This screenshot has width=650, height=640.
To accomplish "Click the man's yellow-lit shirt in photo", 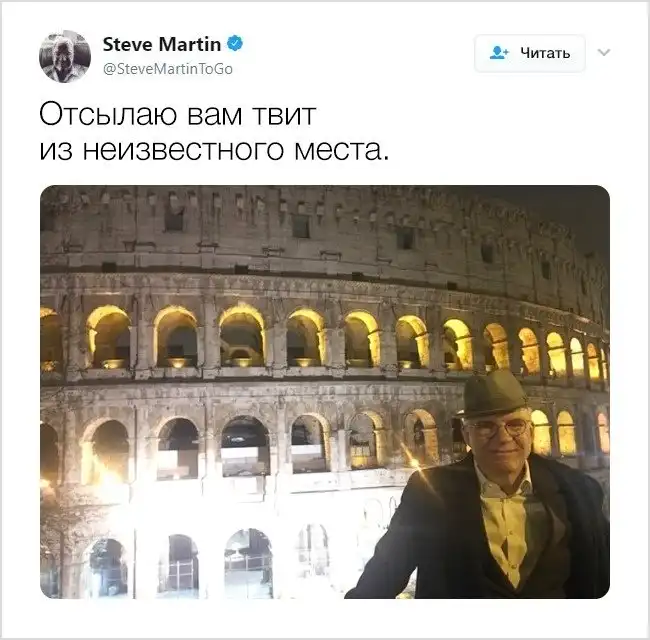I will click(504, 526).
